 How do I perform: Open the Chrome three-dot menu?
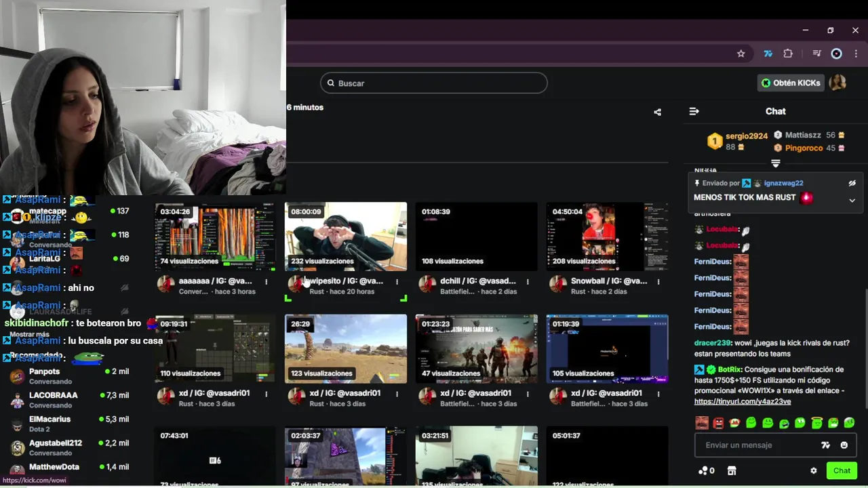coord(856,54)
